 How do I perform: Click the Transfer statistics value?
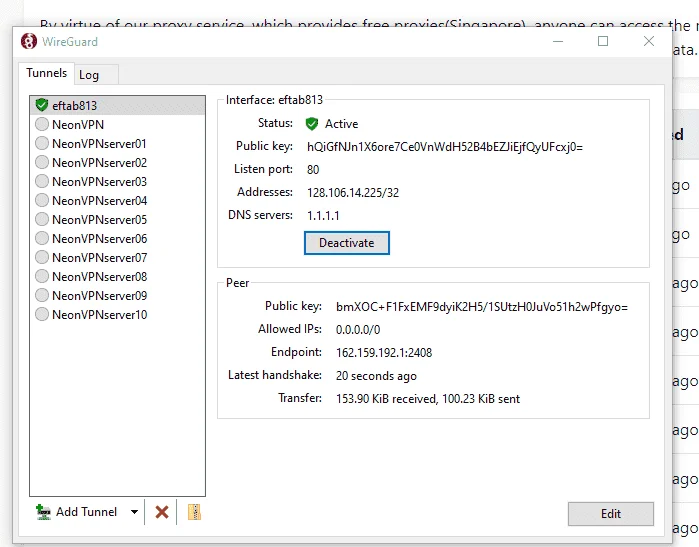428,399
